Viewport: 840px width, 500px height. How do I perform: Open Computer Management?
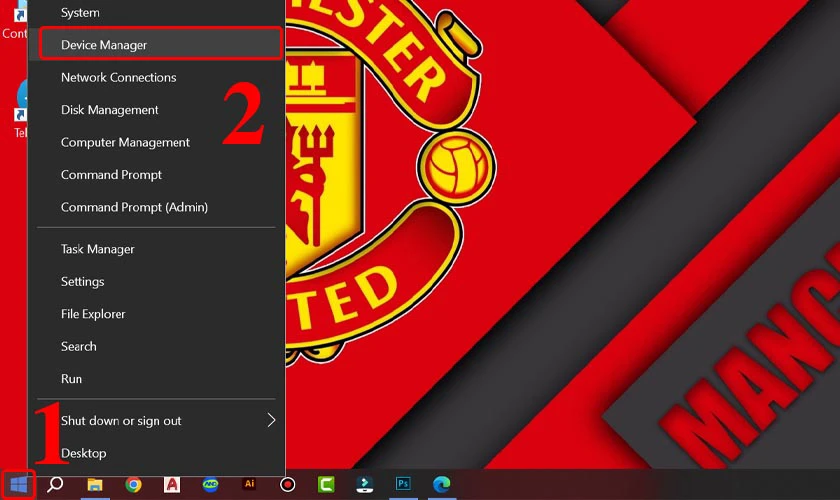[156, 142]
